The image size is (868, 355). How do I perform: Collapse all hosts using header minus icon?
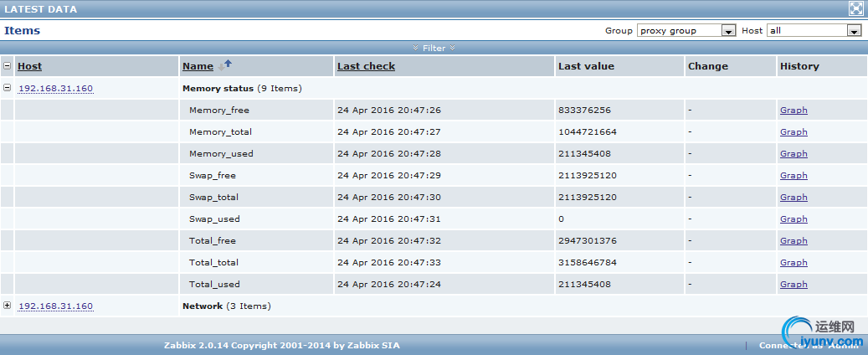(8, 66)
